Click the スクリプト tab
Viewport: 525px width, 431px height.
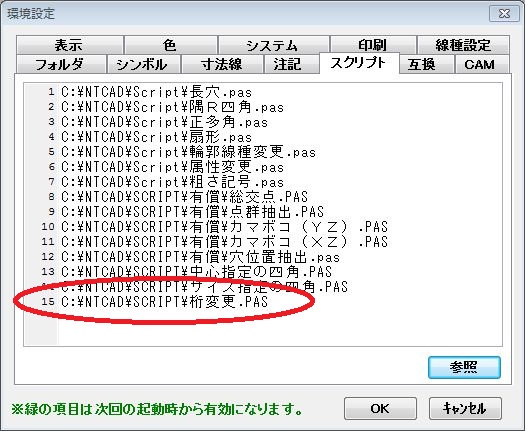coord(359,63)
